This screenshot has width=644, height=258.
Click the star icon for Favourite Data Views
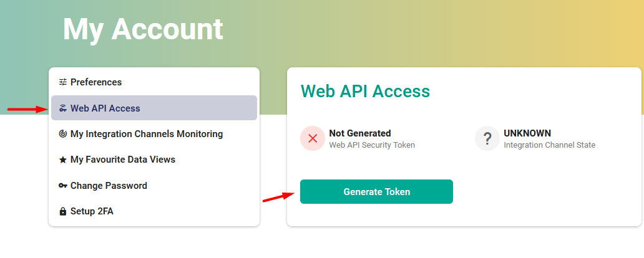pos(62,160)
